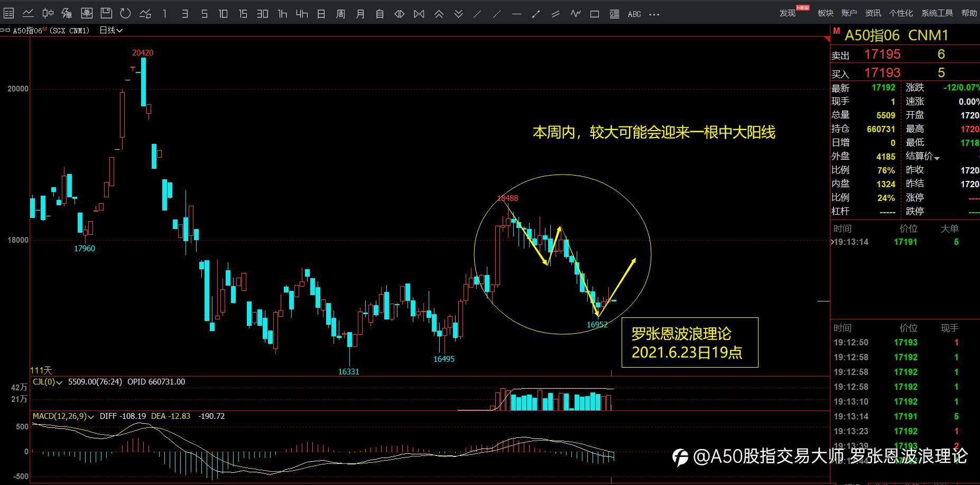The height and width of the screenshot is (485, 980).
Task: Select the 10-minute period
Action: [x=223, y=14]
